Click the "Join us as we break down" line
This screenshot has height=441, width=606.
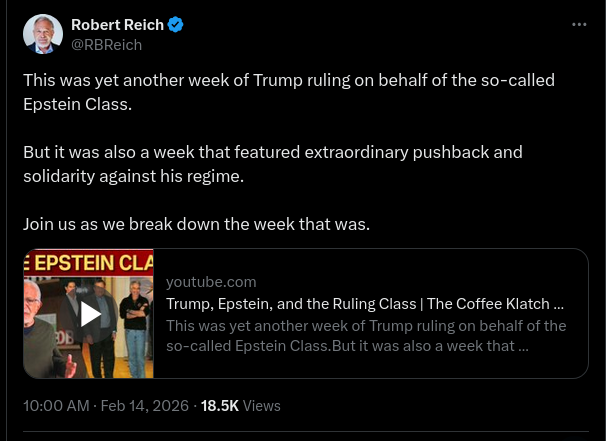point(196,224)
